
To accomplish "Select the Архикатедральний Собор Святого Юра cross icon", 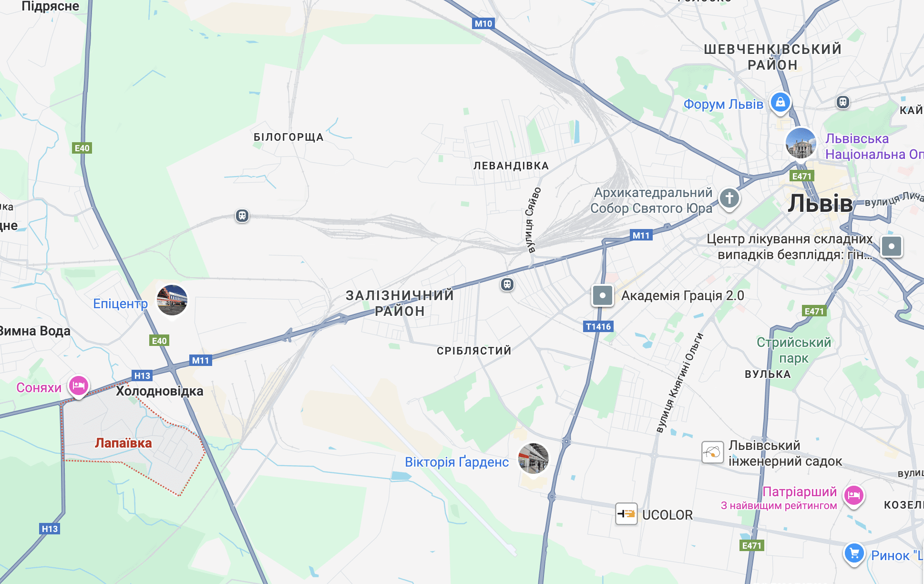I will tap(729, 198).
